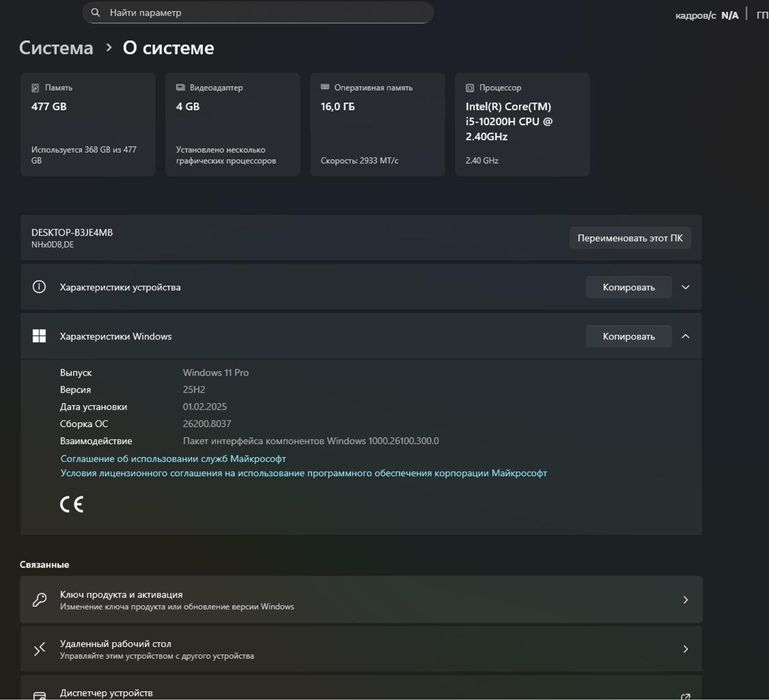Click 'Скорость: 2933 МТ/с' text
The image size is (769, 700).
coord(359,160)
